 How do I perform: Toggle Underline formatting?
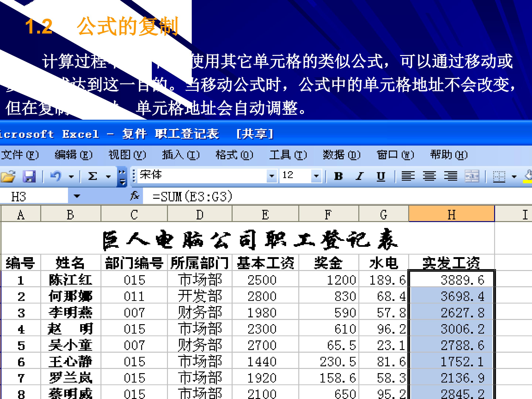[381, 176]
